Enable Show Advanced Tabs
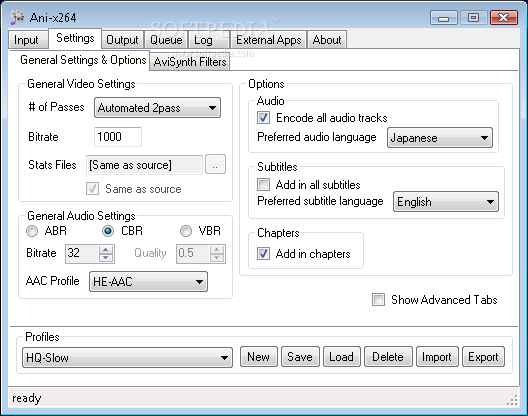Viewport: 528px width, 416px height. [378, 299]
